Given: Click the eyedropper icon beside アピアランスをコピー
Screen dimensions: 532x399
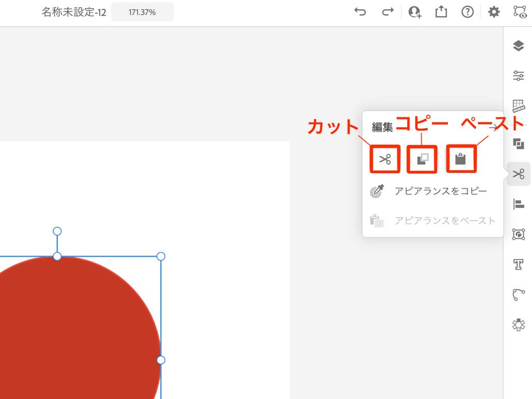Looking at the screenshot, I should (x=377, y=191).
